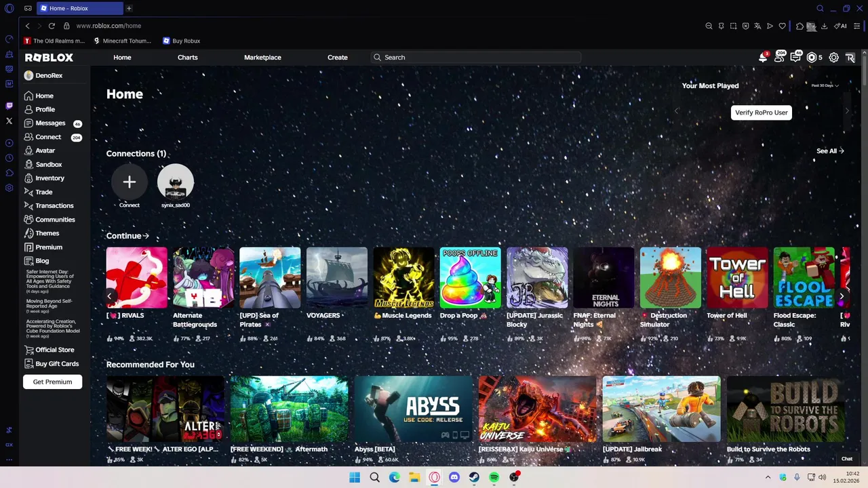The width and height of the screenshot is (868, 488).
Task: Open the Buy Robux bookmark
Action: 181,41
